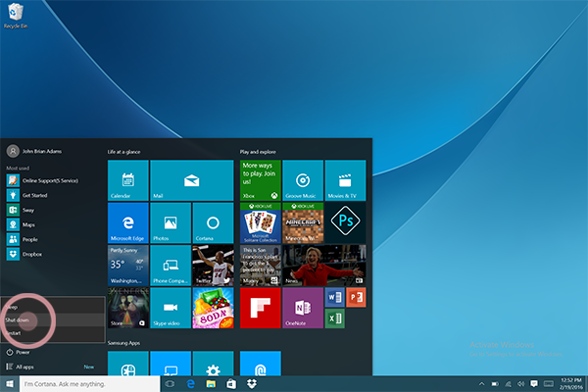The height and width of the screenshot is (392, 588).
Task: Click the Windows Start button
Action: click(x=10, y=384)
